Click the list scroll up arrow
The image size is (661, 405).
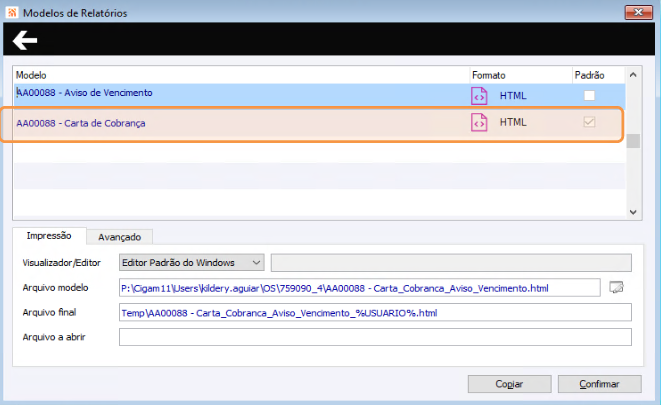(x=633, y=75)
